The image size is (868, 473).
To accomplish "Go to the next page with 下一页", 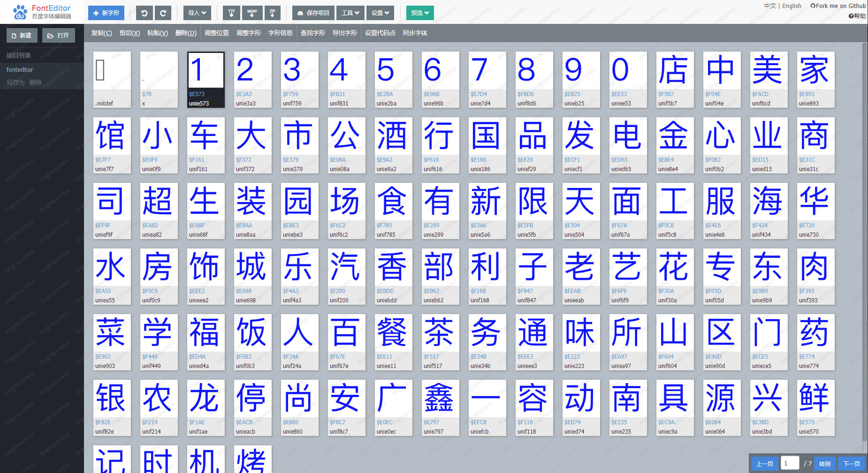I will (x=851, y=463).
